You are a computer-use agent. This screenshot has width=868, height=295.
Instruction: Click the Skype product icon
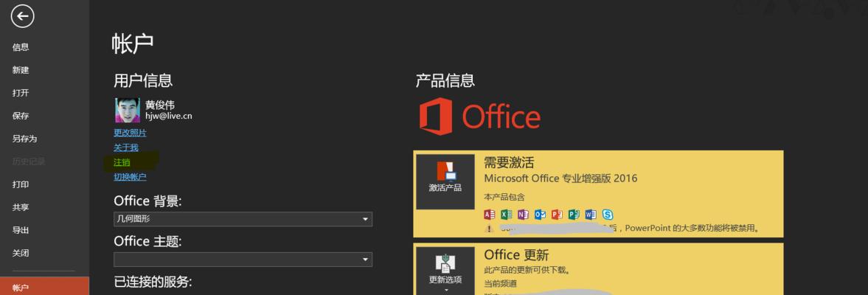point(607,214)
